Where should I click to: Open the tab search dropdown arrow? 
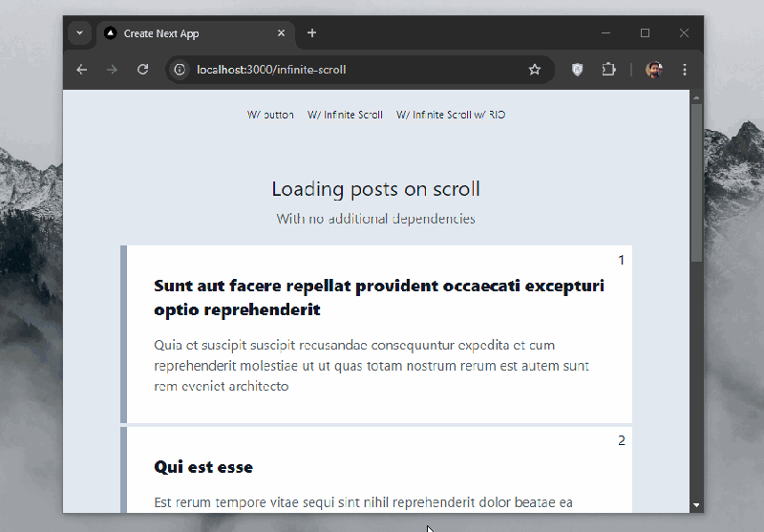[79, 33]
